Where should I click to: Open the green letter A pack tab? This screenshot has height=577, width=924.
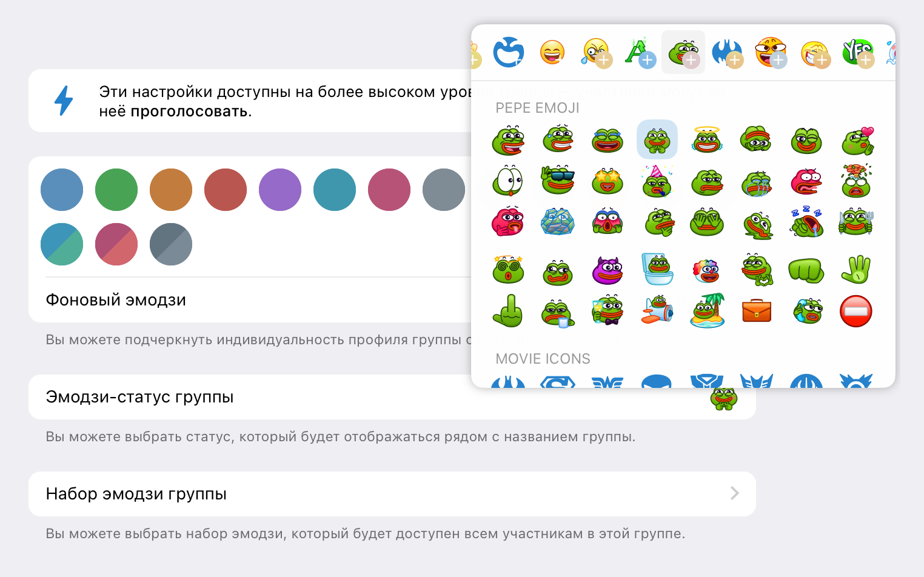639,53
